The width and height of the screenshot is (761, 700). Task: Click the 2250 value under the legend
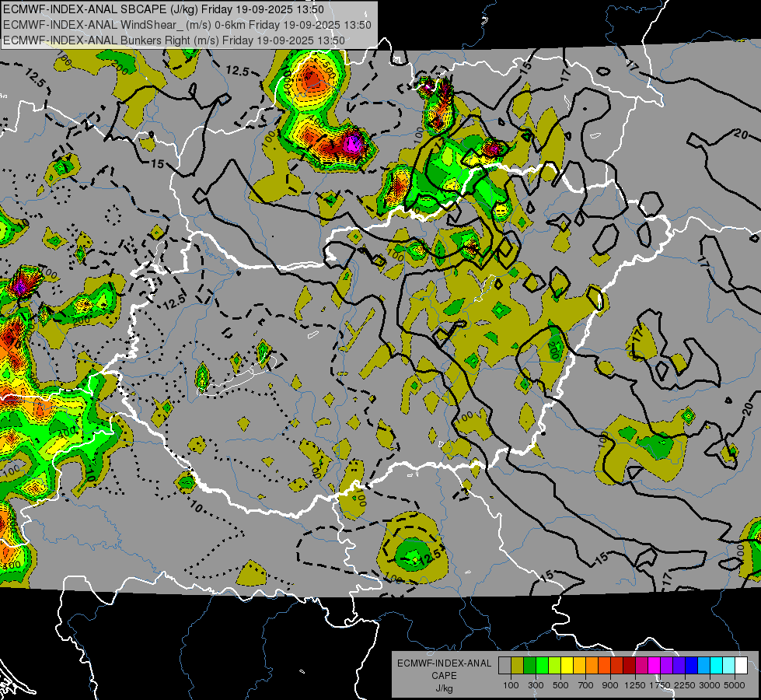(685, 685)
